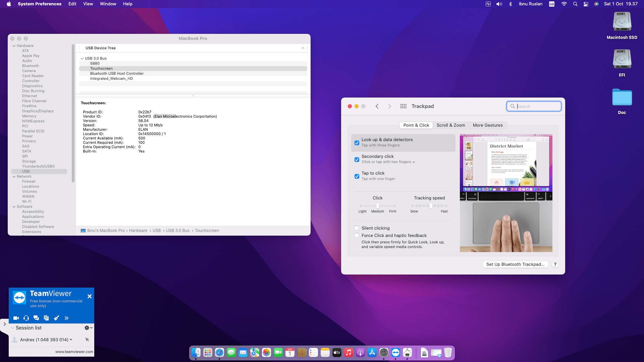This screenshot has height=362, width=644.
Task: Open Bluetooth status in menu bar
Action: point(511,4)
